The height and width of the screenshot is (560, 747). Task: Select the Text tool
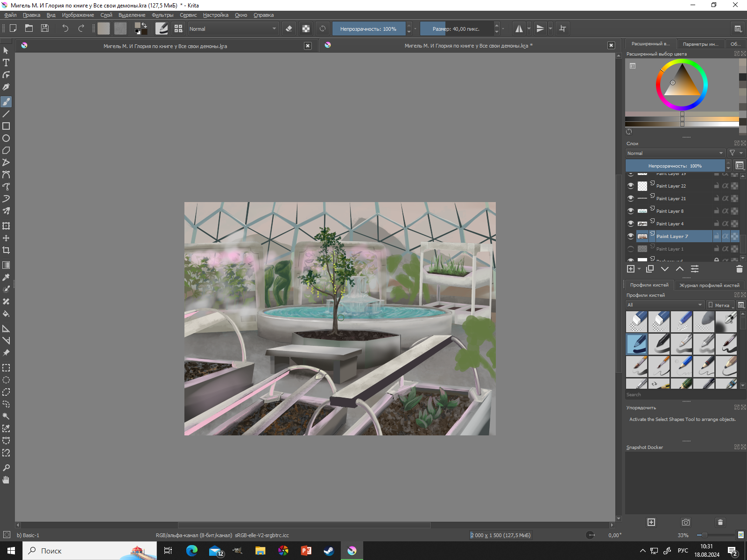click(6, 63)
